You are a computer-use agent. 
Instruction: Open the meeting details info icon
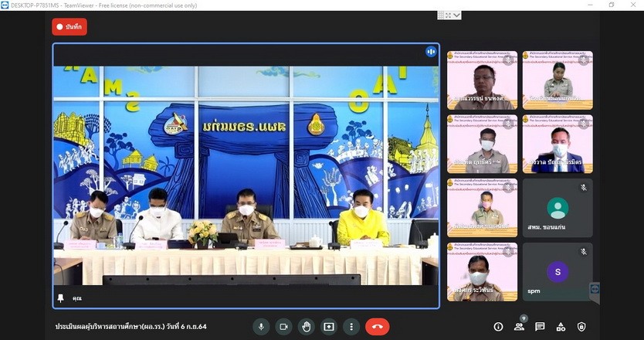click(498, 327)
